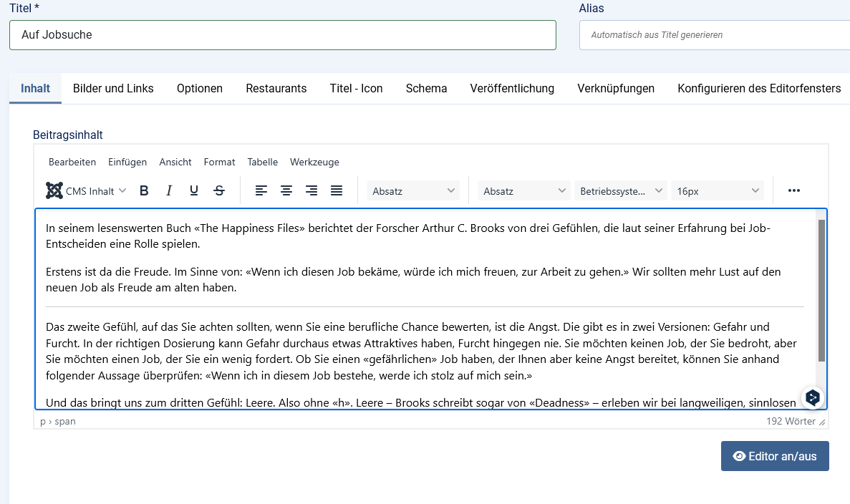The height and width of the screenshot is (504, 850).
Task: Underline the selected text
Action: click(194, 190)
